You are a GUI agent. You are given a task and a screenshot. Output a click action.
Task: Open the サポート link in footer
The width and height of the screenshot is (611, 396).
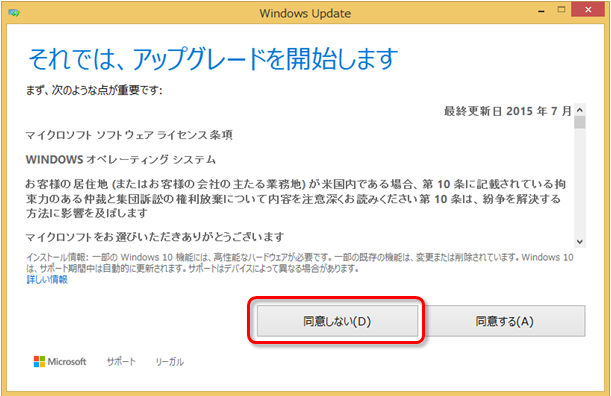(x=121, y=362)
